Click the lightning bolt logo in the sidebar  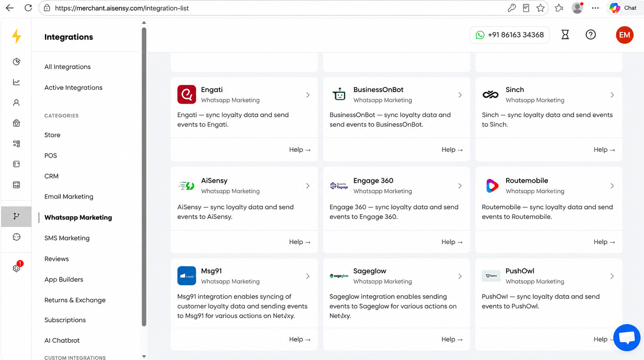17,36
